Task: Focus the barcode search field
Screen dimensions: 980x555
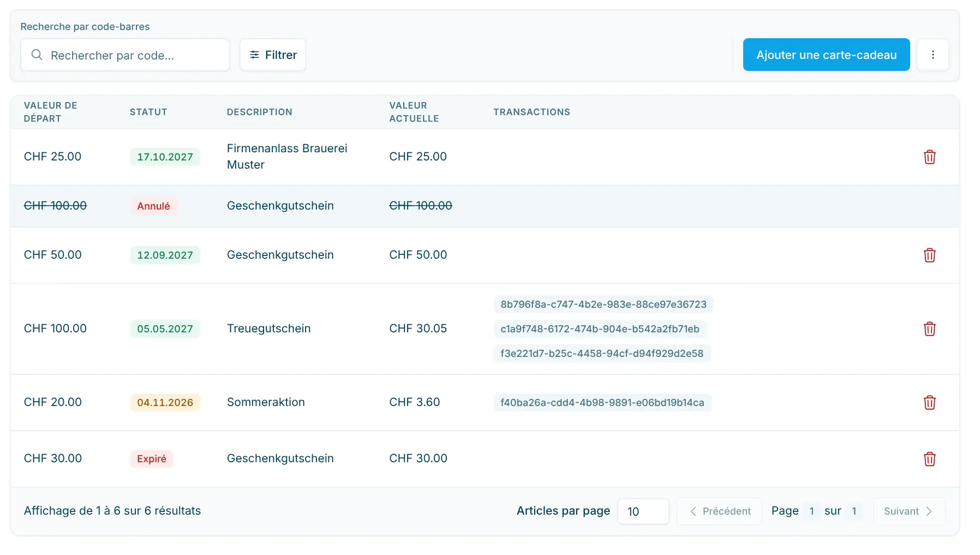Action: (125, 55)
